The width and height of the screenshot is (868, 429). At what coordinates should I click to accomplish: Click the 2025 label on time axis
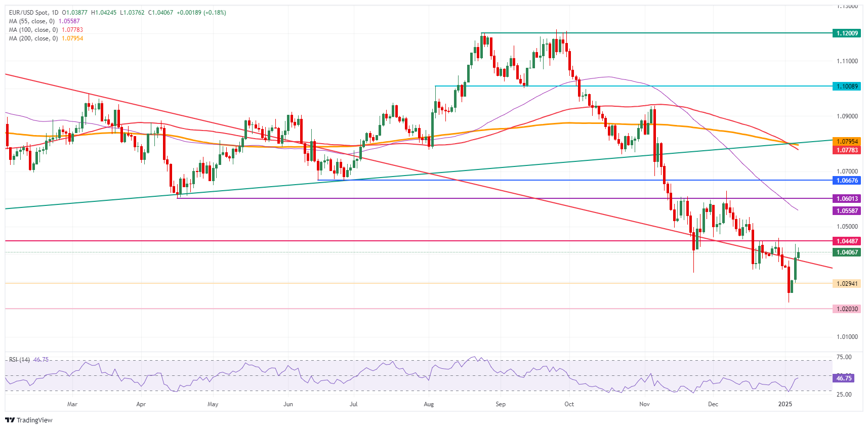pos(785,404)
